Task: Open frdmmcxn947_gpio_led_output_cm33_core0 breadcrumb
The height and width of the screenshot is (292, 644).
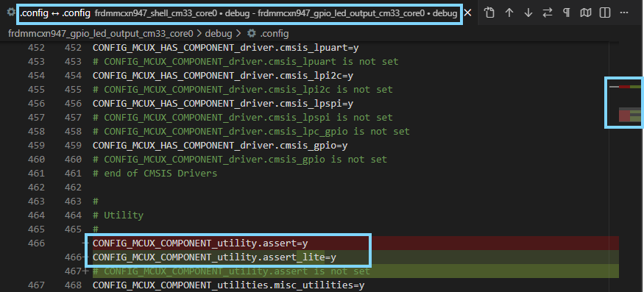Action: (x=101, y=33)
